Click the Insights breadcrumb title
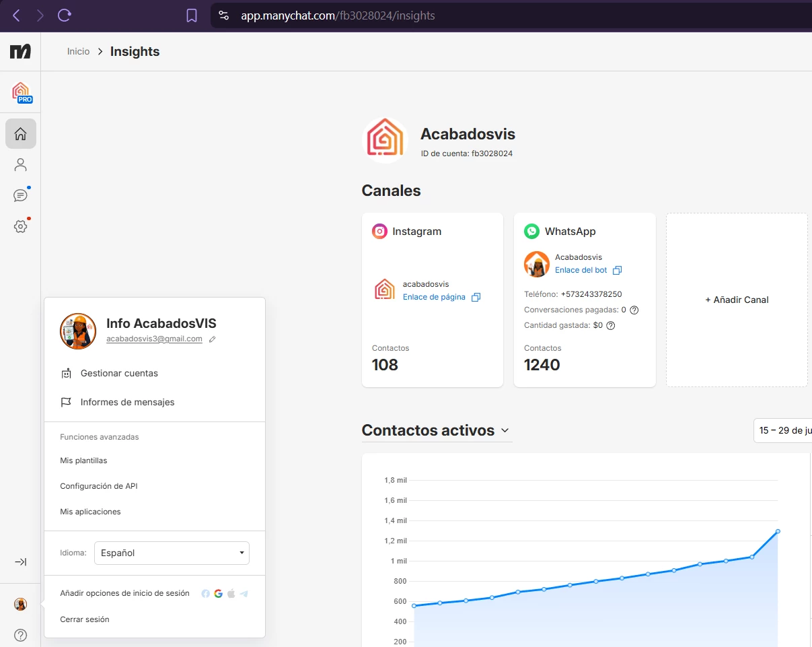Image resolution: width=812 pixels, height=647 pixels. [135, 52]
